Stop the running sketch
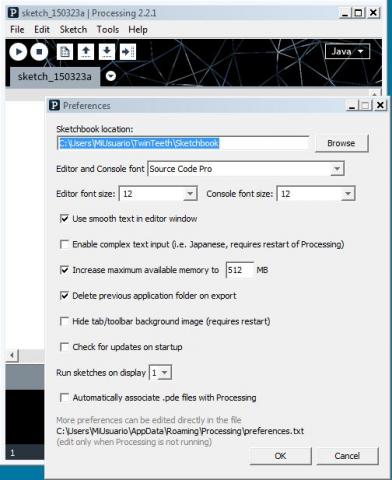Screen dimensions: 392x480 tap(39, 52)
